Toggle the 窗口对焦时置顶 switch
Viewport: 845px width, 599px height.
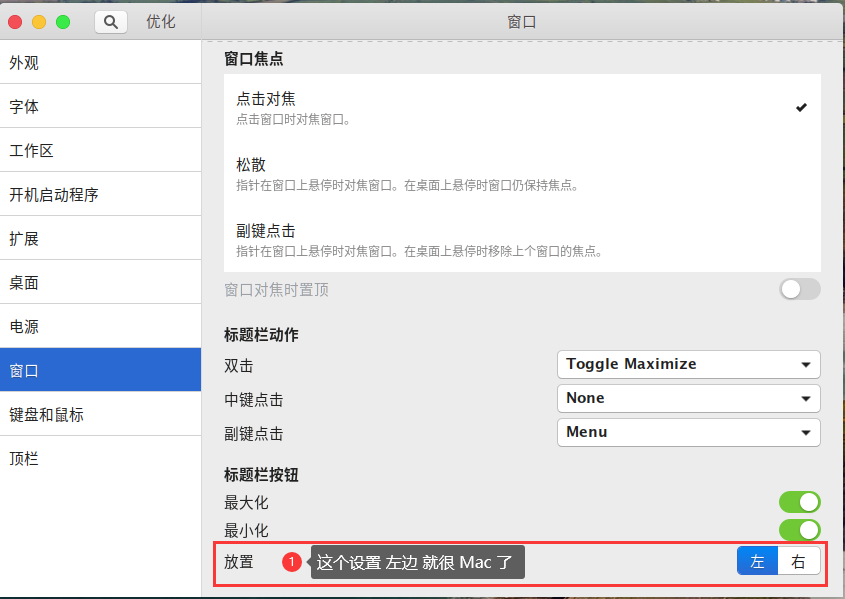pyautogui.click(x=800, y=290)
